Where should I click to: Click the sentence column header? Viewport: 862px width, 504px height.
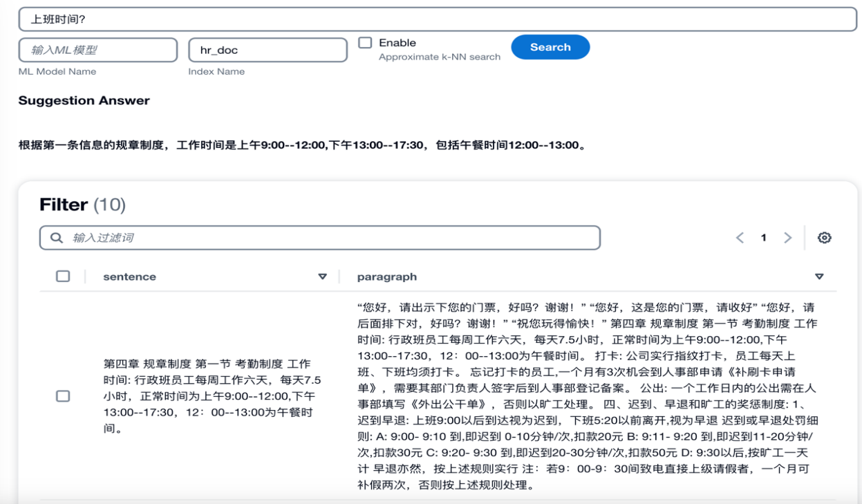pyautogui.click(x=129, y=277)
